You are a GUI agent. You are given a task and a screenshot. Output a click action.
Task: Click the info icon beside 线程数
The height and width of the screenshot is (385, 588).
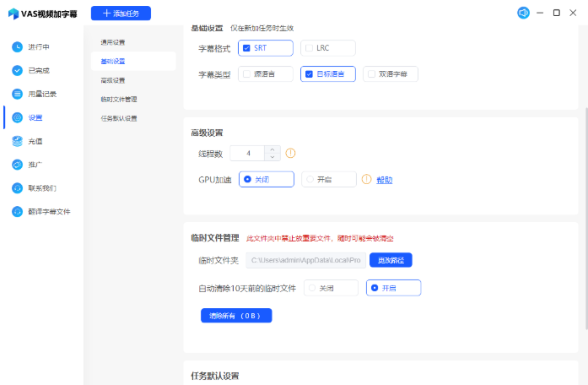[x=290, y=153]
